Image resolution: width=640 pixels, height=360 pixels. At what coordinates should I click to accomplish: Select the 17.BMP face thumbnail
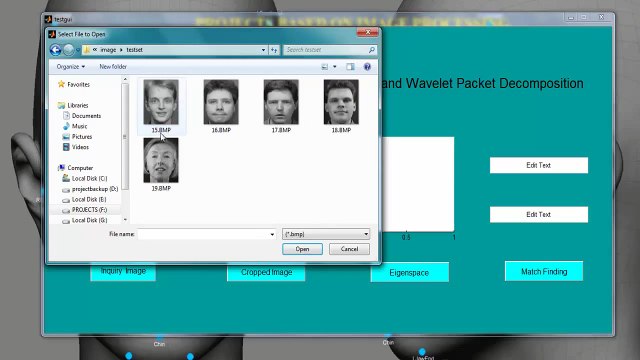point(281,102)
